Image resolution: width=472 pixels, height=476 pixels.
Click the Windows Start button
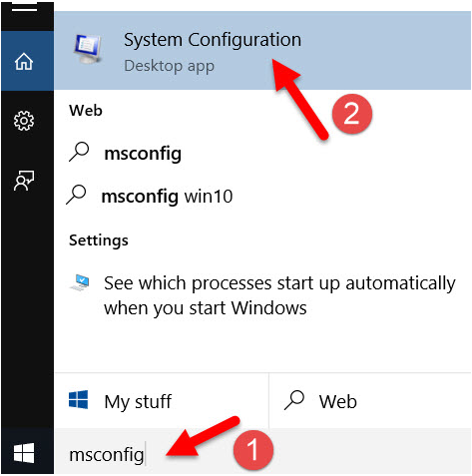[24, 453]
